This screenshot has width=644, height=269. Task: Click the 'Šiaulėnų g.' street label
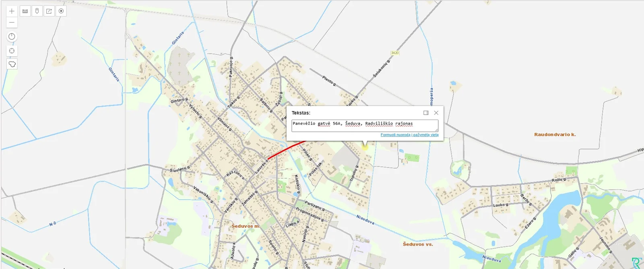click(180, 169)
